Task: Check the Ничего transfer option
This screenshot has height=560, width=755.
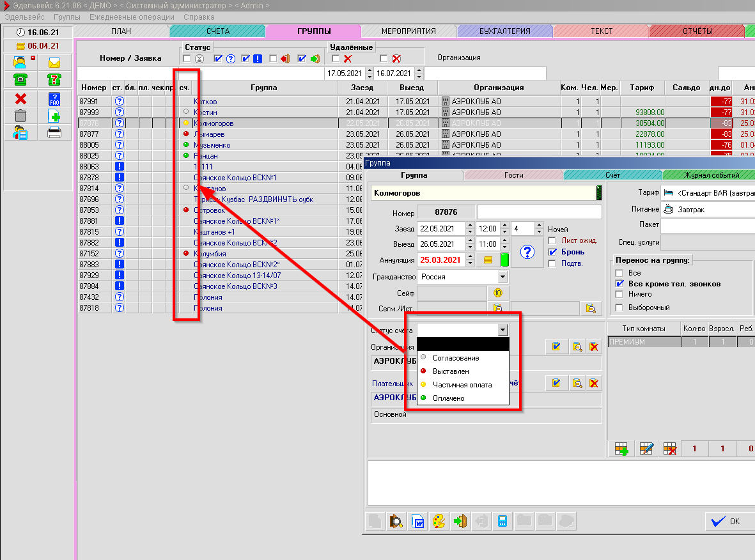Action: [x=619, y=294]
